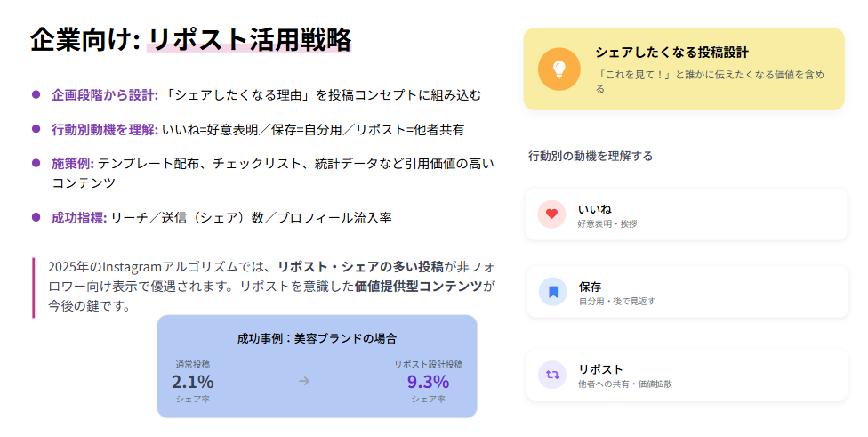Click the 成功指標 bullet dot
The width and height of the screenshot is (868, 437).
[36, 216]
